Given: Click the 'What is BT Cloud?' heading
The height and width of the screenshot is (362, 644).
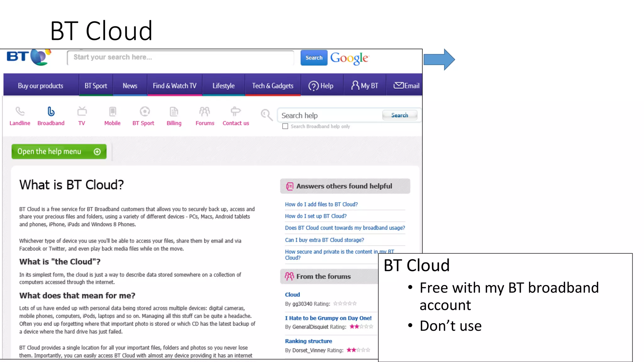Looking at the screenshot, I should (71, 185).
